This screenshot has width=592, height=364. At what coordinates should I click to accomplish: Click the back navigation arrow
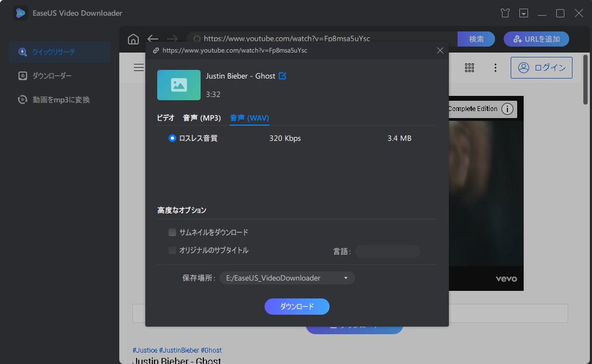tap(153, 38)
